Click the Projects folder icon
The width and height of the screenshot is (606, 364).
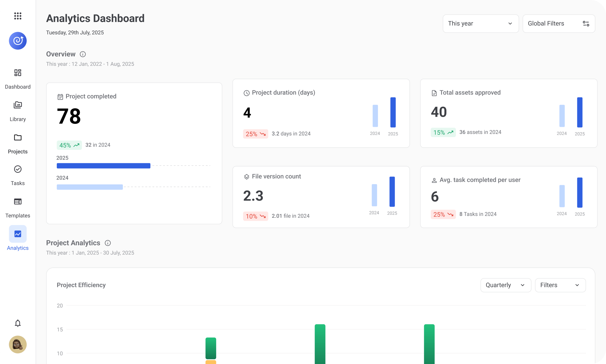(18, 137)
